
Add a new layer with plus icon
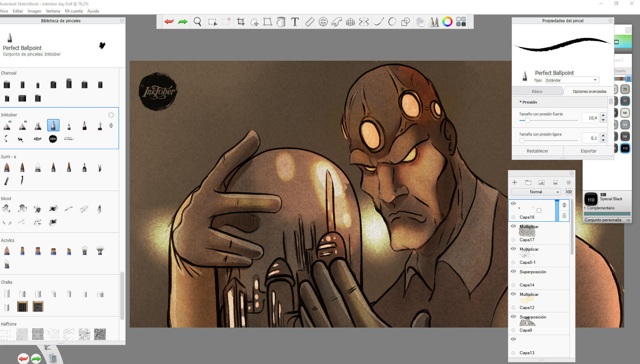(x=514, y=183)
